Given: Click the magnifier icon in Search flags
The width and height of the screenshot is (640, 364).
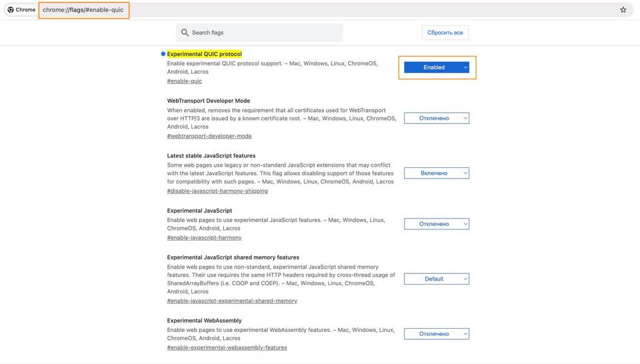Looking at the screenshot, I should [x=185, y=33].
